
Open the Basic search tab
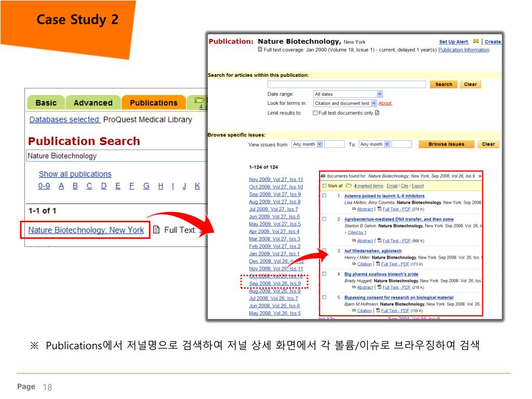pos(46,102)
